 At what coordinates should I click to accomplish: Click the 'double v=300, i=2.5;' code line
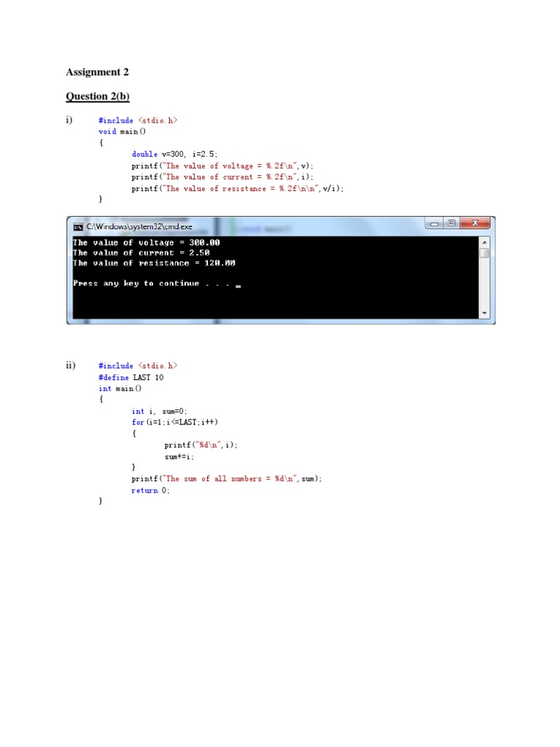(174, 155)
